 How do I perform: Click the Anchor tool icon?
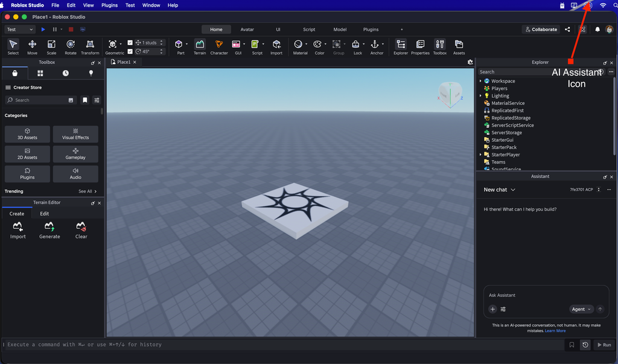(x=375, y=44)
